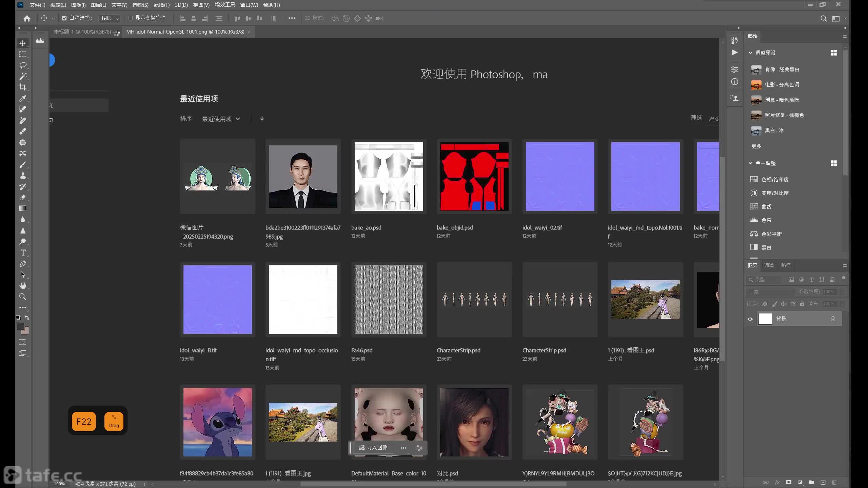Toggle the 自动选择 checkbox
868x488 pixels.
(64, 18)
